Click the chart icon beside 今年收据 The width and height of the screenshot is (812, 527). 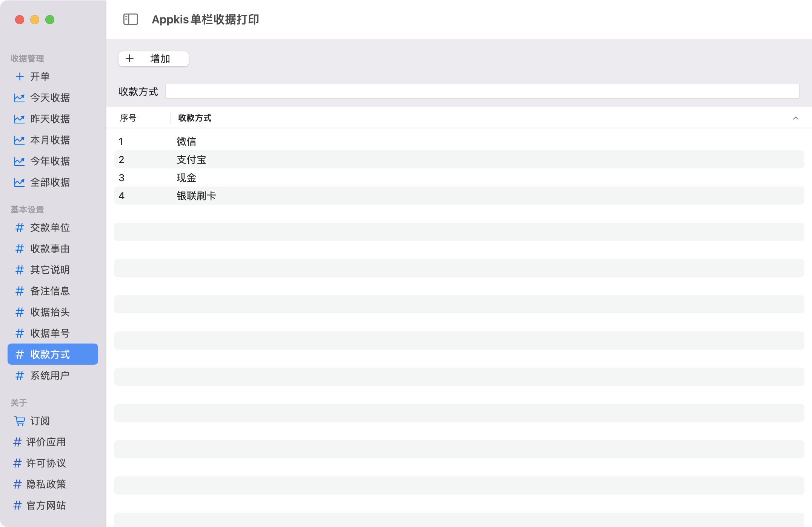[x=20, y=161]
